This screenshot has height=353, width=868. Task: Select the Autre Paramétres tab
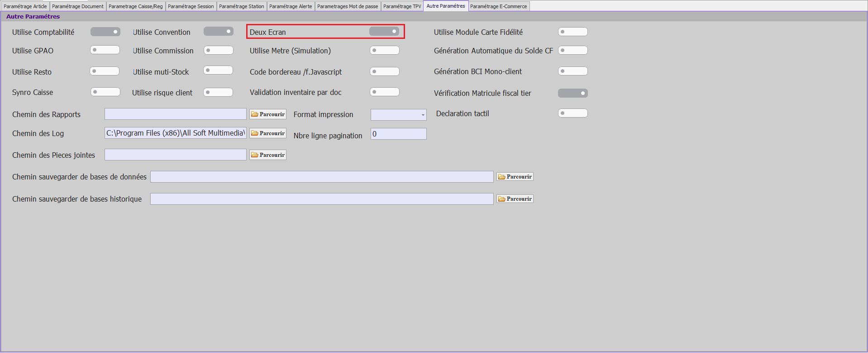click(x=446, y=6)
